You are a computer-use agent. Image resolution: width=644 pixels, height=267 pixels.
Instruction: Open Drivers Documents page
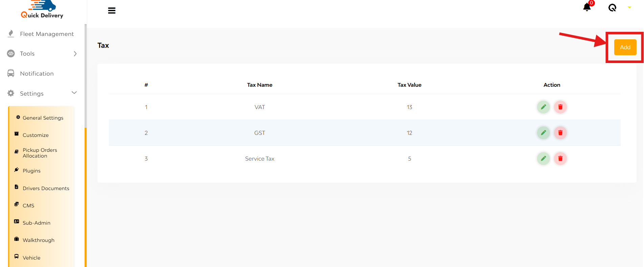[x=46, y=188]
